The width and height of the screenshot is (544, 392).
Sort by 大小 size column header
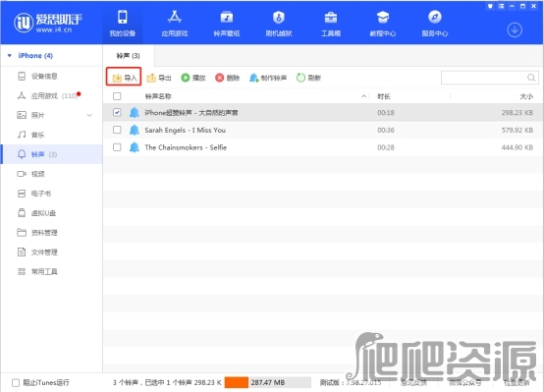[526, 96]
